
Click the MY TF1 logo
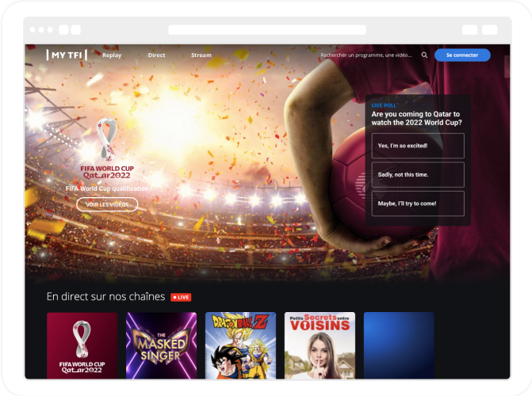[67, 55]
